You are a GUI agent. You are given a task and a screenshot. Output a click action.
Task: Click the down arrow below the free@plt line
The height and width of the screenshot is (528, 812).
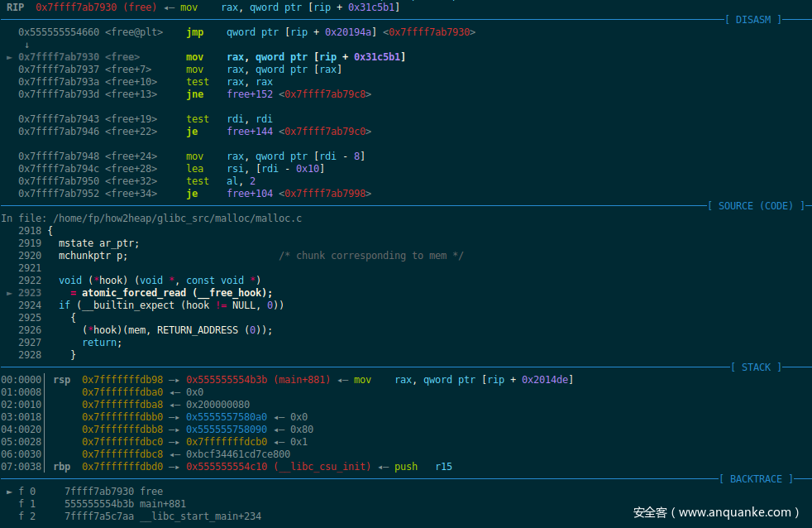(27, 45)
